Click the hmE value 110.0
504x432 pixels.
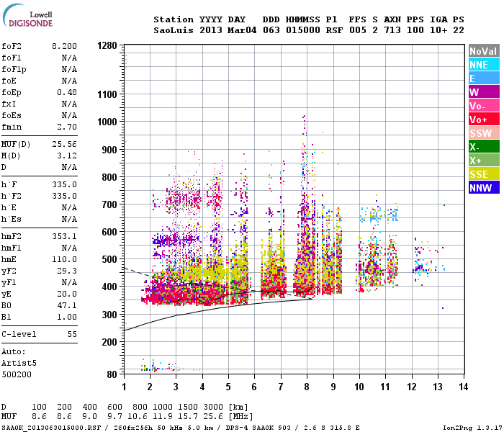(64, 260)
